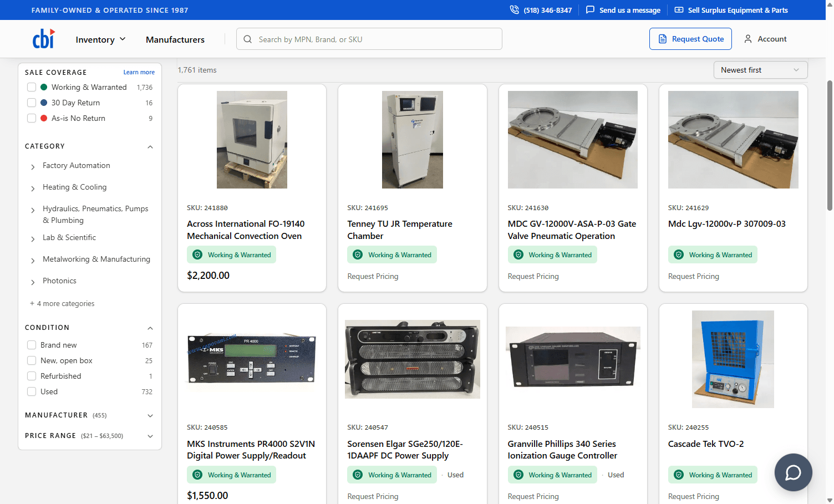Open Across International FO-19140 Oven listing
Viewport: 834px width, 504px height.
246,230
